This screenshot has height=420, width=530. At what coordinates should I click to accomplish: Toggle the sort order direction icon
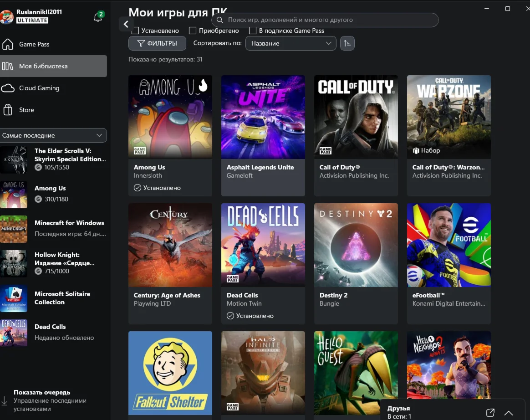click(347, 43)
